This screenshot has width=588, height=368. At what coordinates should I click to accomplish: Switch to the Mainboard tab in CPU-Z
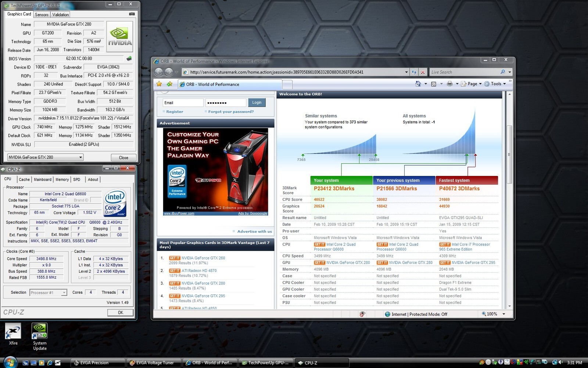(x=43, y=180)
